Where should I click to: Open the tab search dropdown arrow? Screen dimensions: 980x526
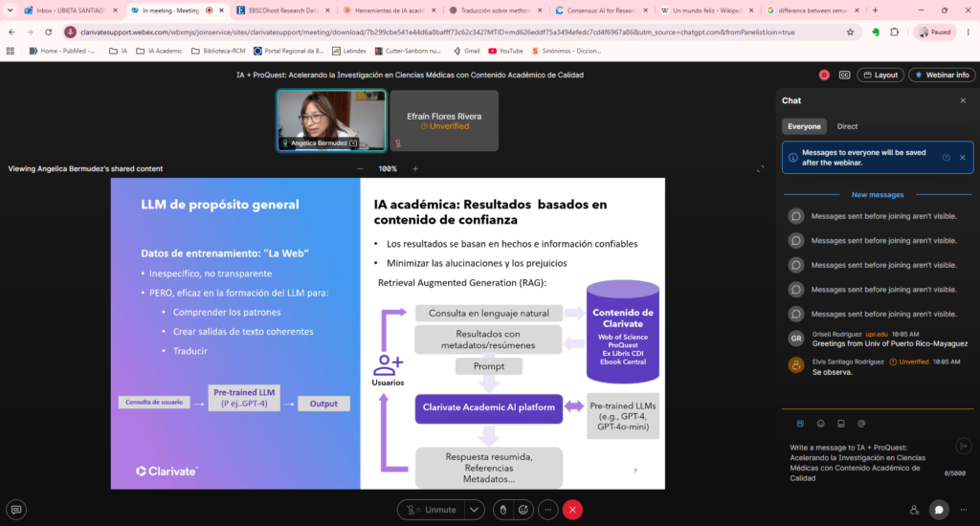click(10, 11)
